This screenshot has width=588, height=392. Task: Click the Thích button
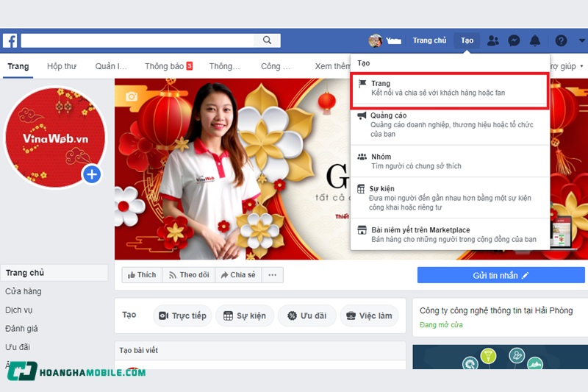pos(142,275)
